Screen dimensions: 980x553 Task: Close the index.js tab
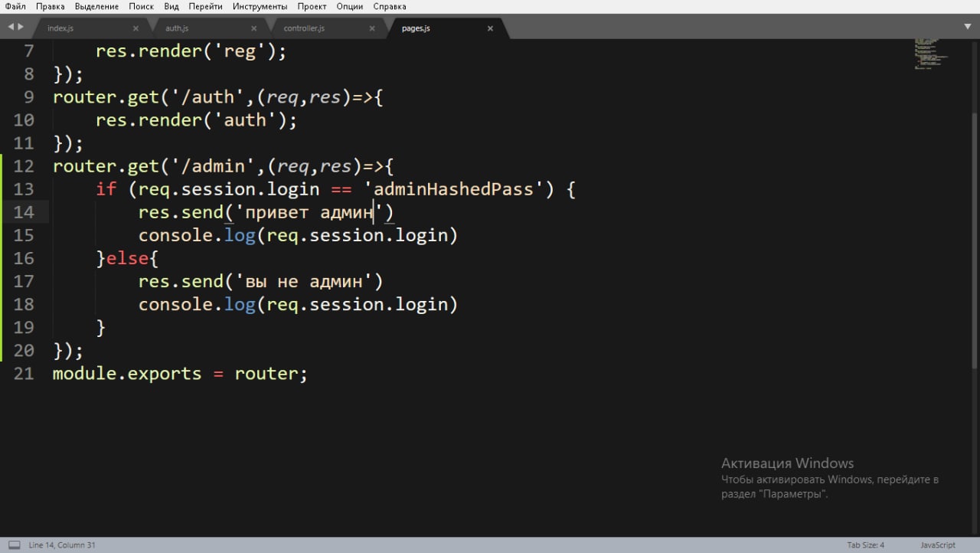pos(136,28)
